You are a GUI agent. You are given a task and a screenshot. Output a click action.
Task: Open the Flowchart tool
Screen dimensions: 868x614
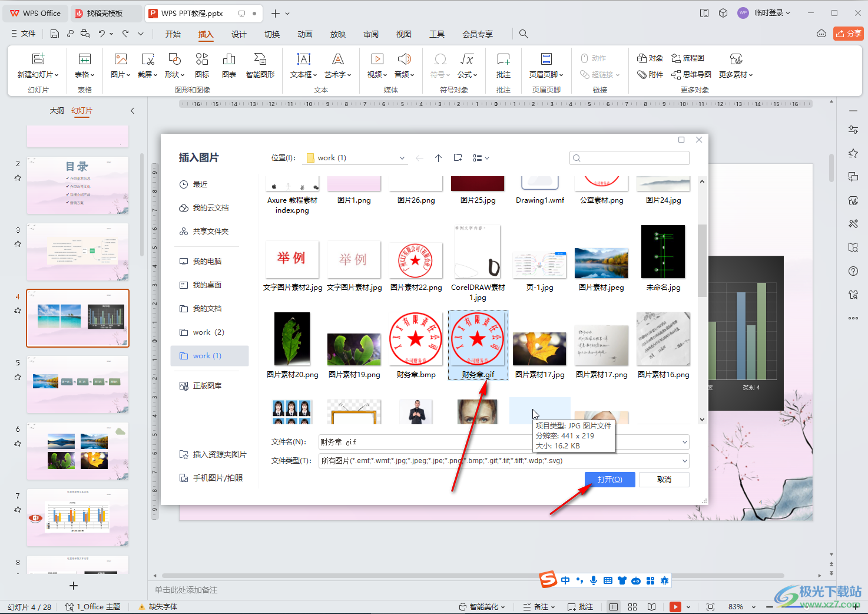pos(688,58)
